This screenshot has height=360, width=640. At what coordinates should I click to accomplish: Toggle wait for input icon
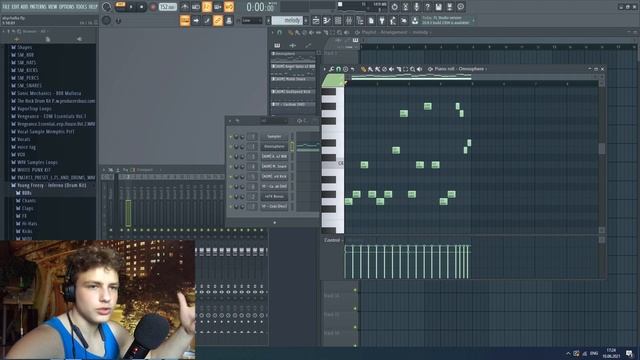196,7
